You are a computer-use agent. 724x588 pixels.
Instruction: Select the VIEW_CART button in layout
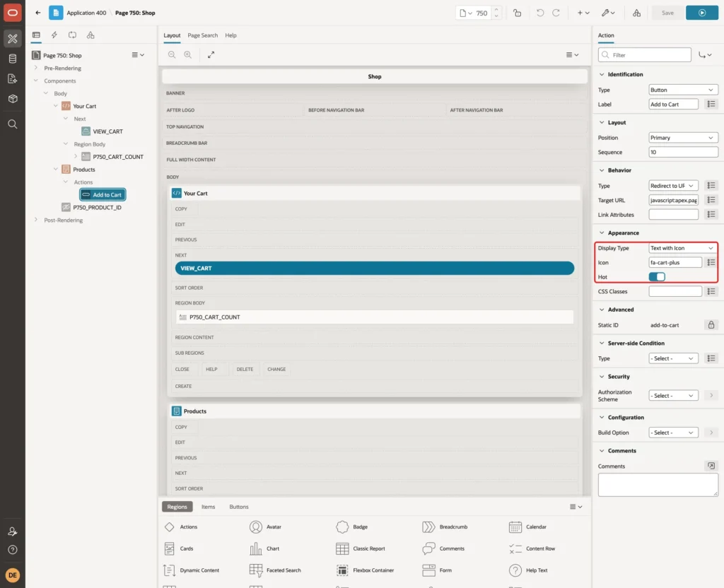pos(375,268)
